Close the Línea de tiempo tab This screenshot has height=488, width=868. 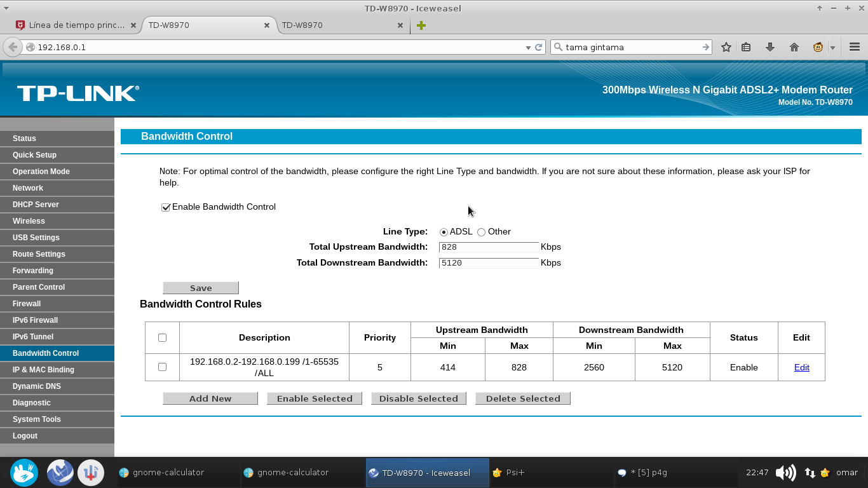[133, 25]
